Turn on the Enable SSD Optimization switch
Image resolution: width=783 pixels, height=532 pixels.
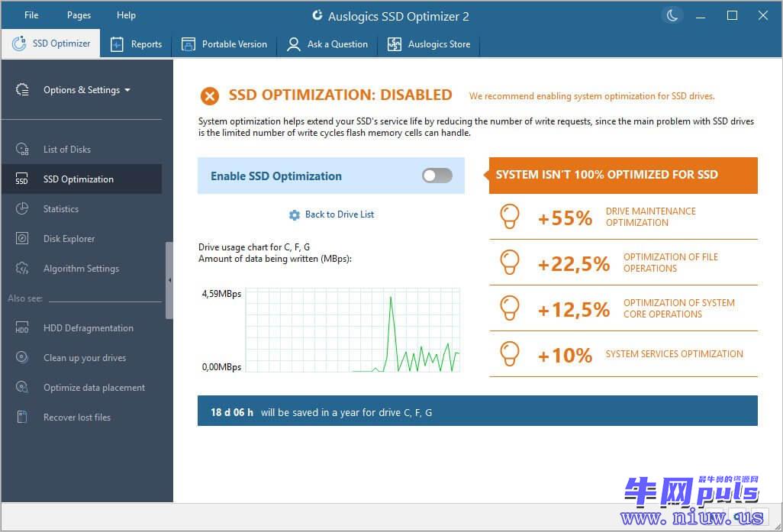pos(437,176)
